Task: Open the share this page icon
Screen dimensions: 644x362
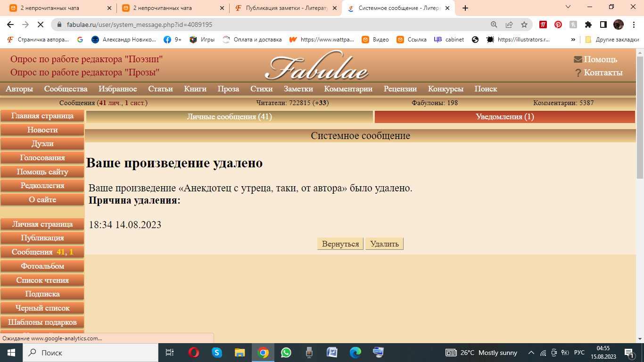Action: [x=509, y=25]
